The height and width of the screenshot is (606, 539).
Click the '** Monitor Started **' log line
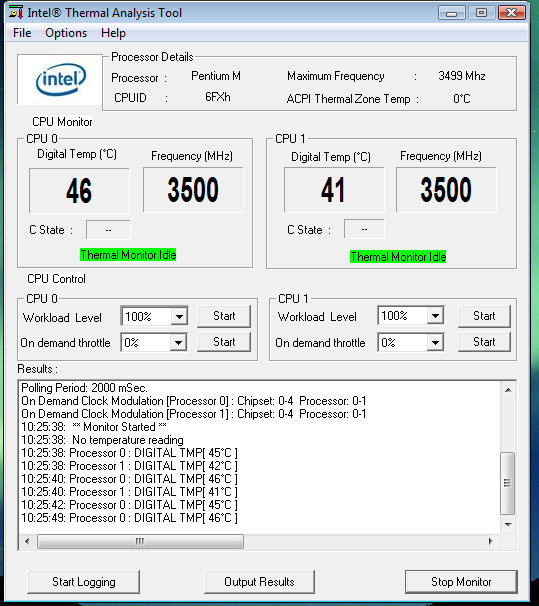(x=94, y=427)
